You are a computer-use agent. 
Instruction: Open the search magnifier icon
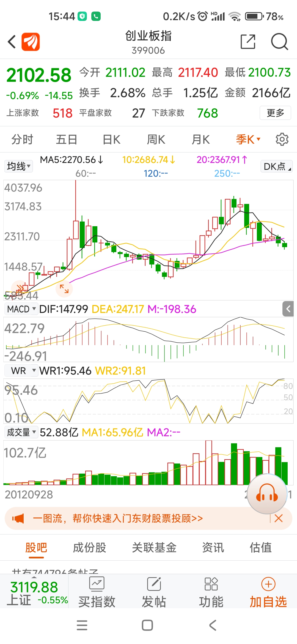point(279,42)
